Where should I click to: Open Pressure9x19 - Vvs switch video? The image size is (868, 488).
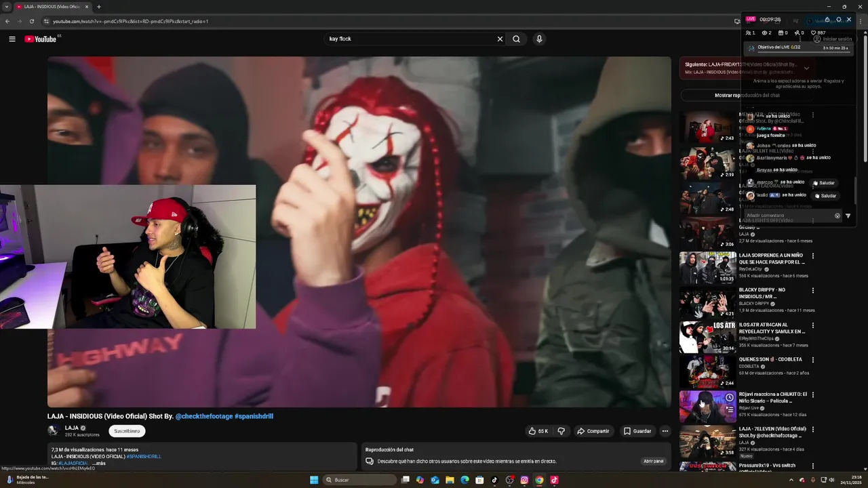point(767,466)
